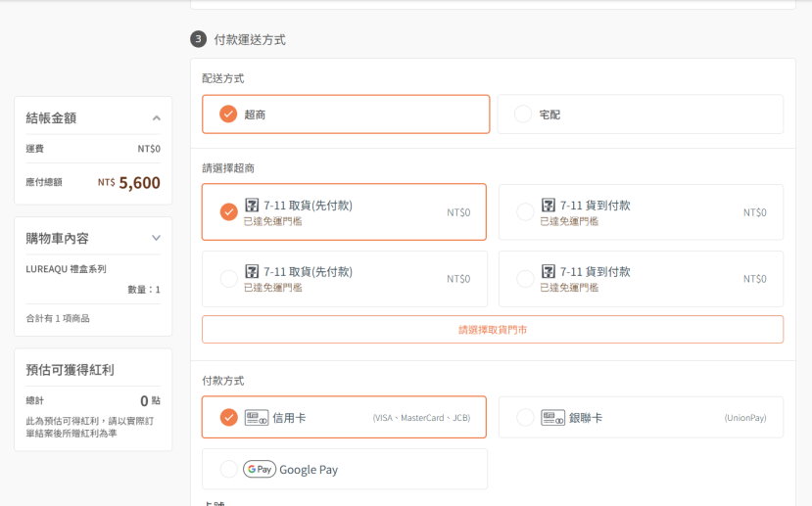This screenshot has height=506, width=812.
Task: Click the NT$0 fee in the selected 取貨(先付款) option
Action: (x=458, y=212)
